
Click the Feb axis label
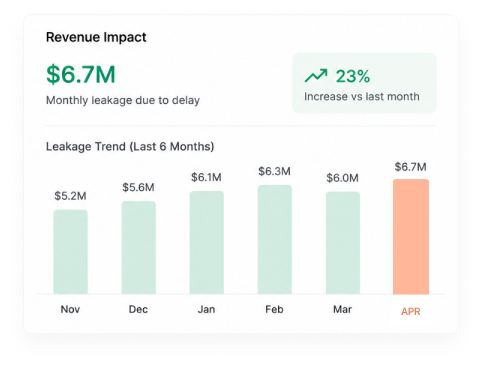[274, 309]
